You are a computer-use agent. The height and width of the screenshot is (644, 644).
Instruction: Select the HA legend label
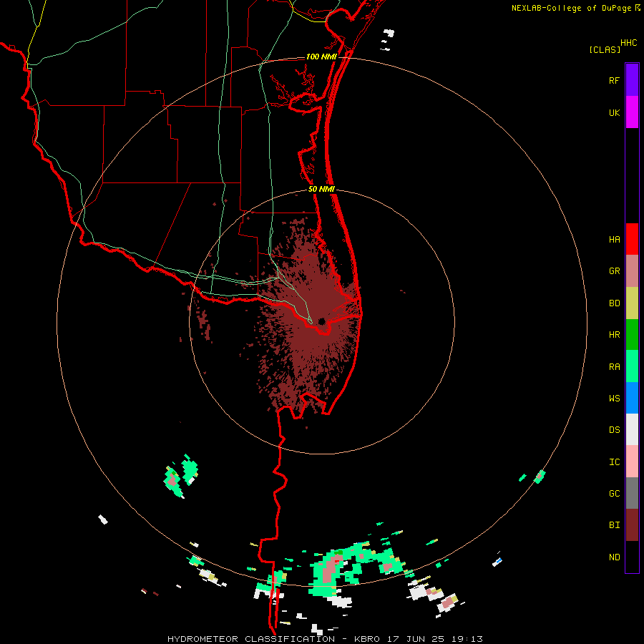[614, 240]
